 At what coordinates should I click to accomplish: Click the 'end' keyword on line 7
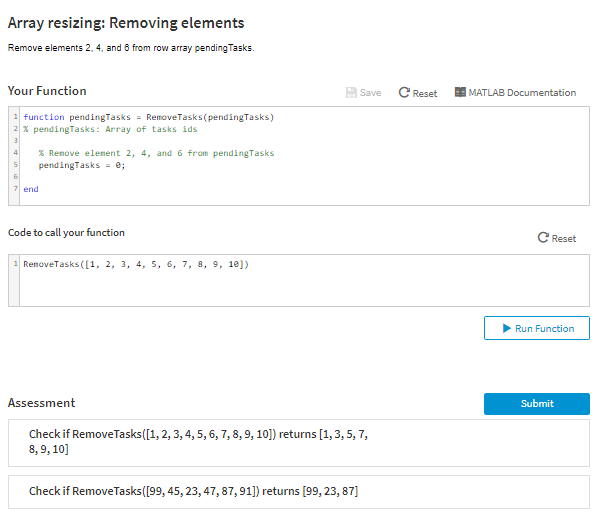31,189
